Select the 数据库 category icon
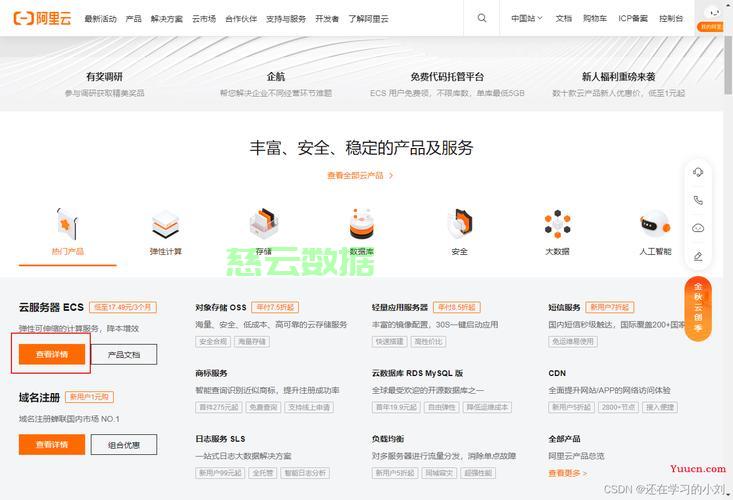733x500 pixels. point(362,224)
